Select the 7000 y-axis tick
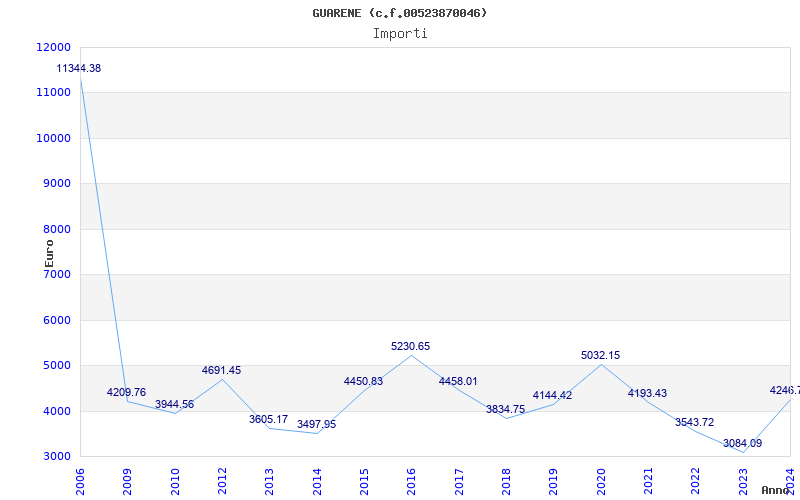The height and width of the screenshot is (500, 800). tap(57, 274)
